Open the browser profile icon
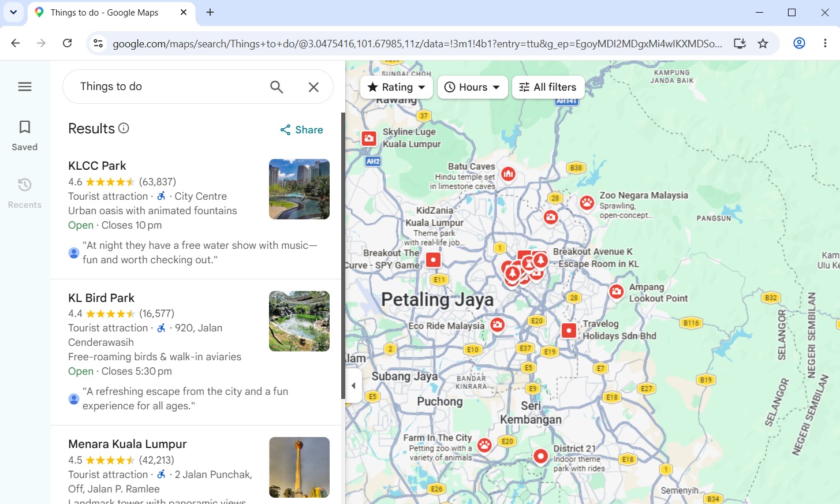The width and height of the screenshot is (840, 504). click(x=799, y=43)
